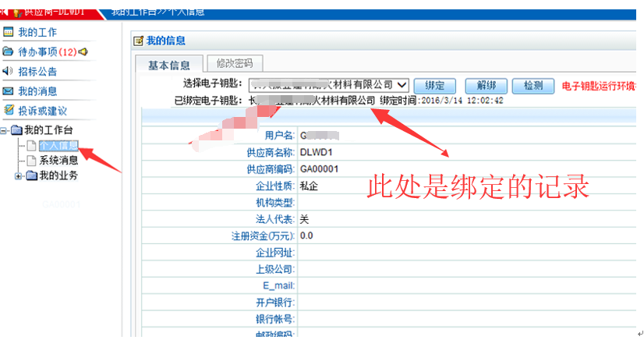Select the 基本信息 tab

[x=168, y=65]
